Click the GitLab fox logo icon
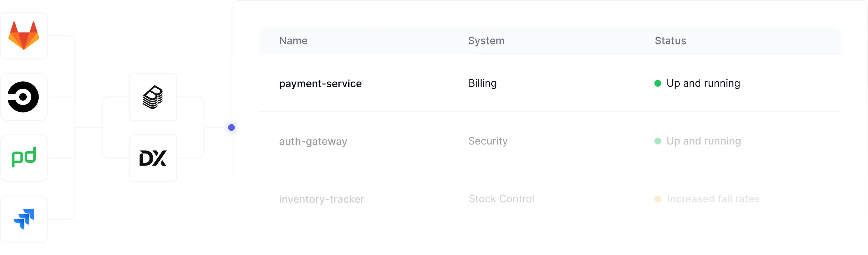Image resolution: width=868 pixels, height=255 pixels. click(x=24, y=36)
